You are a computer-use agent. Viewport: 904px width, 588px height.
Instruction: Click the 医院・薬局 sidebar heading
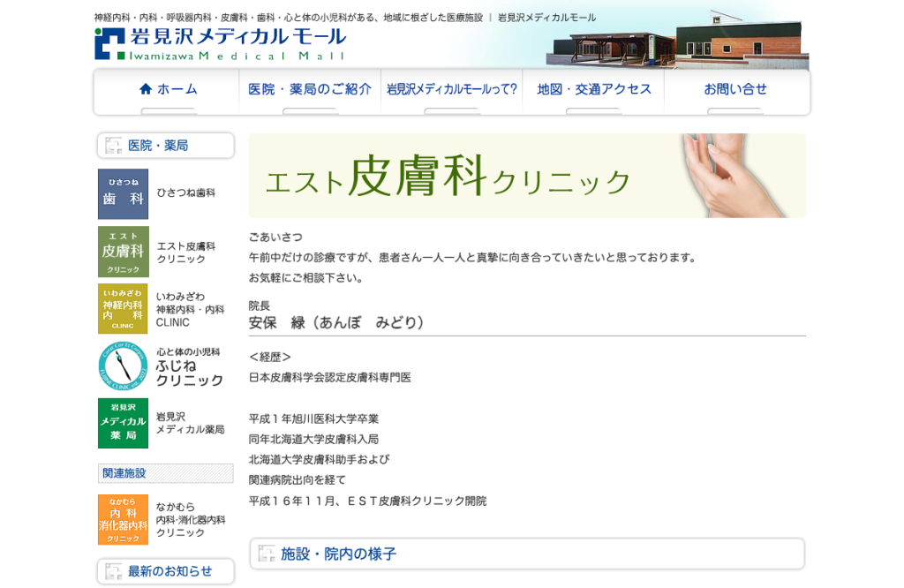point(166,146)
